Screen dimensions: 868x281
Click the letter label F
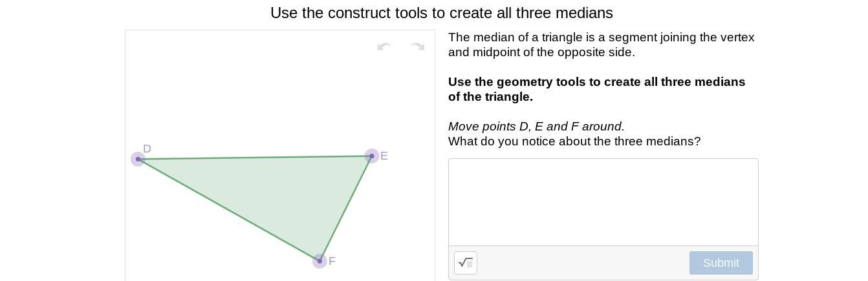coord(332,262)
